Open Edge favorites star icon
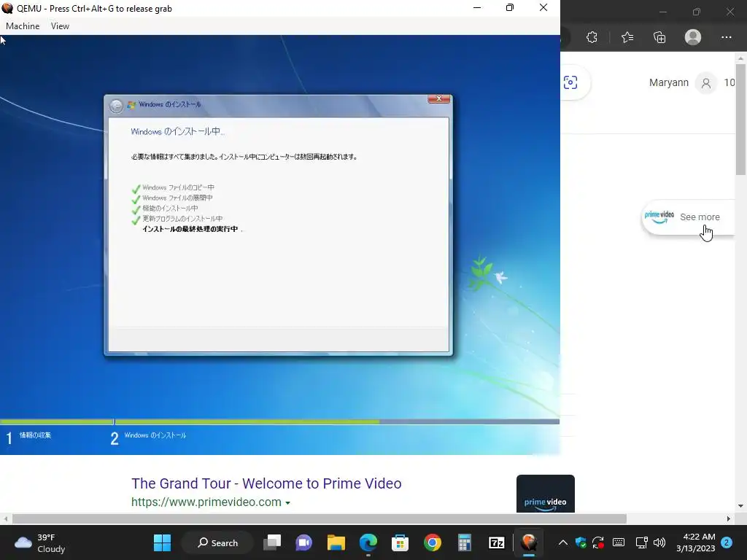This screenshot has height=560, width=747. click(x=627, y=37)
